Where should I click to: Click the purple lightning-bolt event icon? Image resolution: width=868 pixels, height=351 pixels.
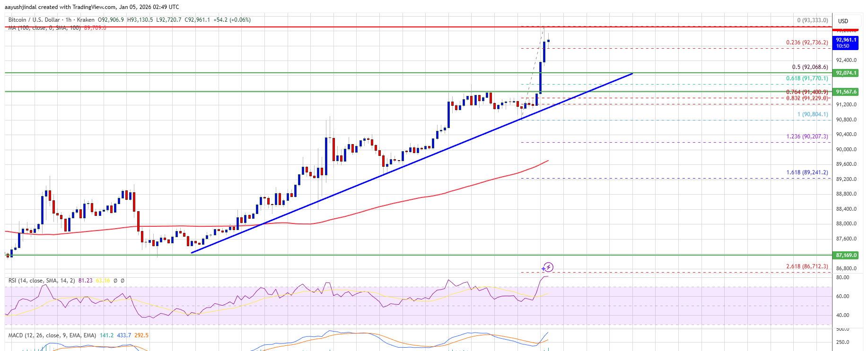pyautogui.click(x=547, y=267)
